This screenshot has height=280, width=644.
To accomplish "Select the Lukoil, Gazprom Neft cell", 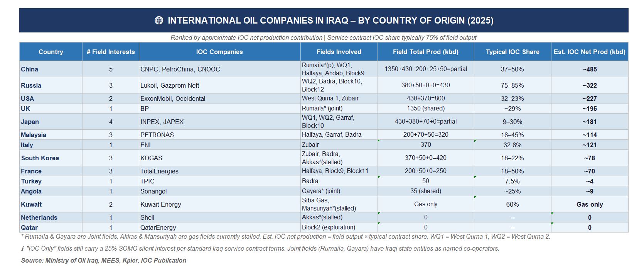I will 170,85.
